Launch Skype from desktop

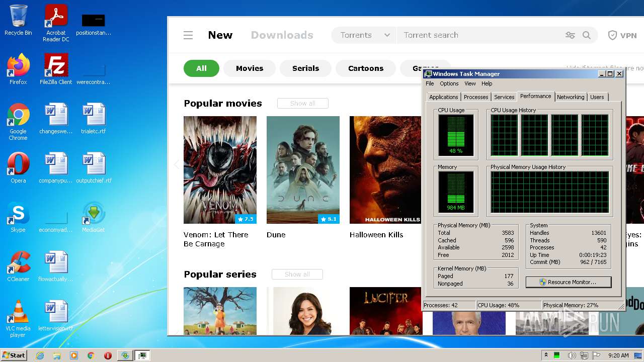click(18, 217)
